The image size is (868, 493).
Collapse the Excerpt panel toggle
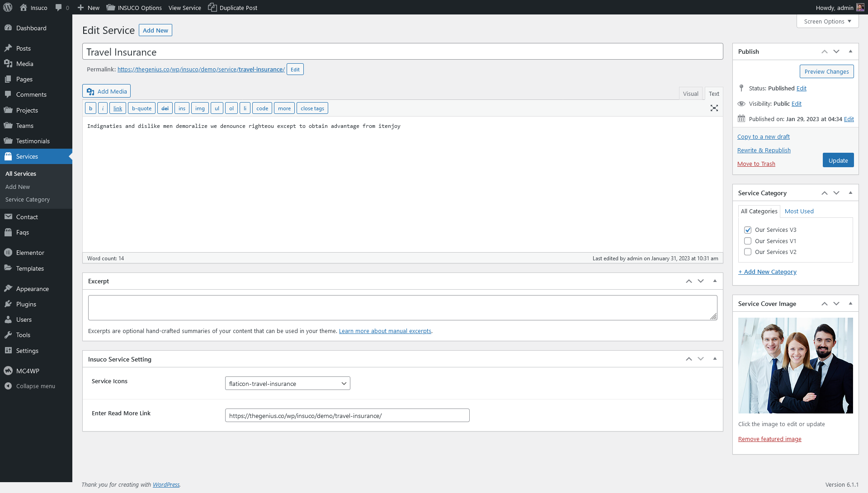pyautogui.click(x=715, y=281)
